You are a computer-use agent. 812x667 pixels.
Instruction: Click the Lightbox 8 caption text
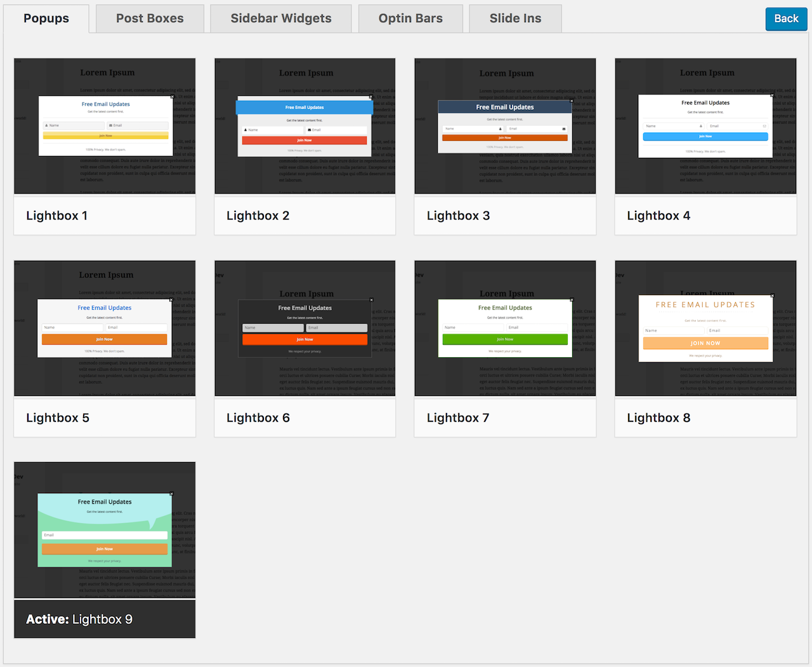(658, 418)
